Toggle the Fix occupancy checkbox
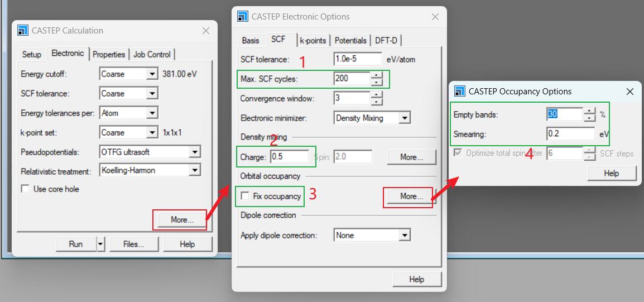The image size is (644, 302). [x=245, y=196]
